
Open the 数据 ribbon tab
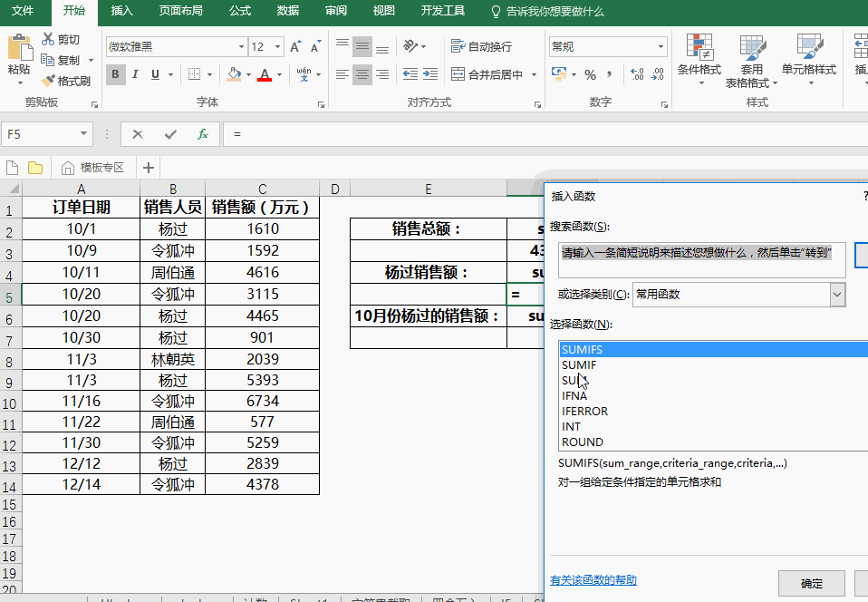click(x=288, y=11)
